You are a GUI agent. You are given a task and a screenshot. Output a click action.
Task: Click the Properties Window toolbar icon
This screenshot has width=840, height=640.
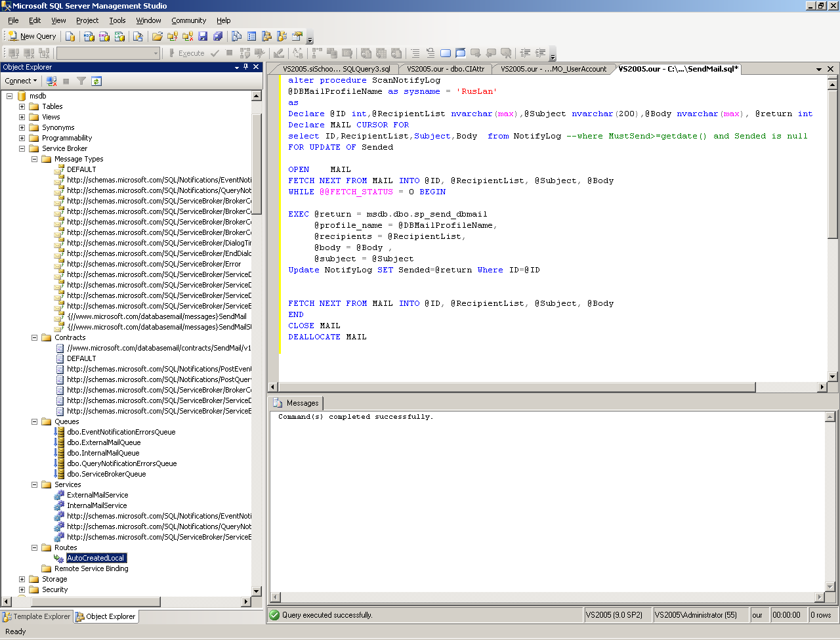pyautogui.click(x=297, y=36)
